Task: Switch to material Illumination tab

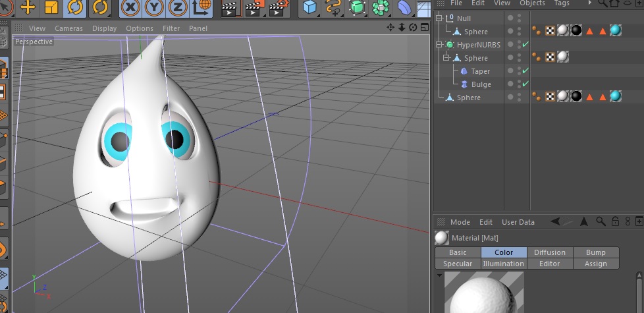Action: pos(504,264)
